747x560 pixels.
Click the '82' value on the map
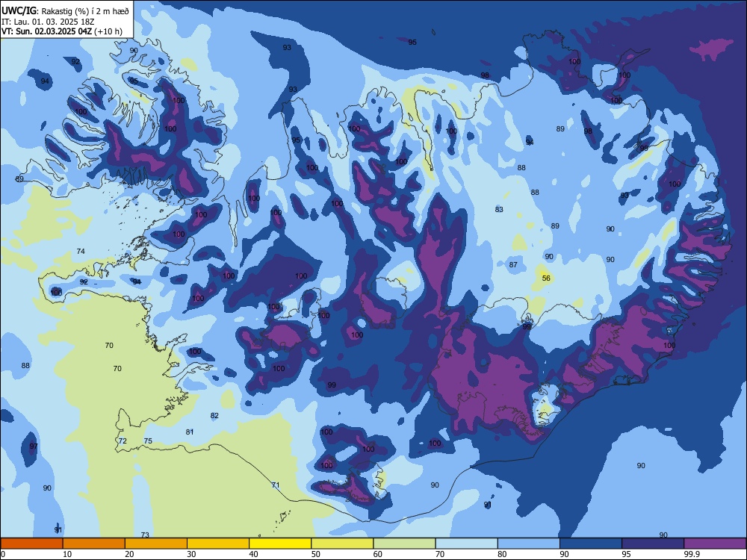(214, 416)
